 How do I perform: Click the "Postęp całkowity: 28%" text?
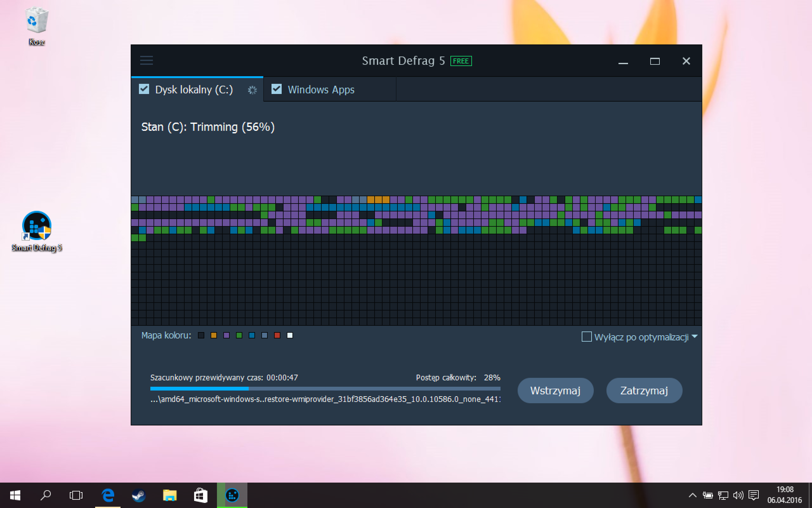click(458, 377)
